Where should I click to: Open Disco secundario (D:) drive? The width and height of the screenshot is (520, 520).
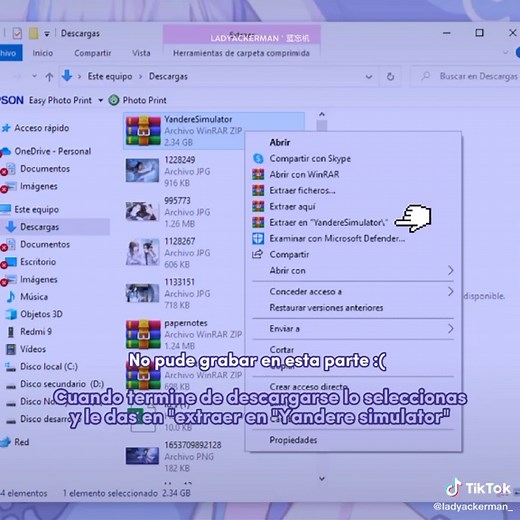pyautogui.click(x=62, y=384)
